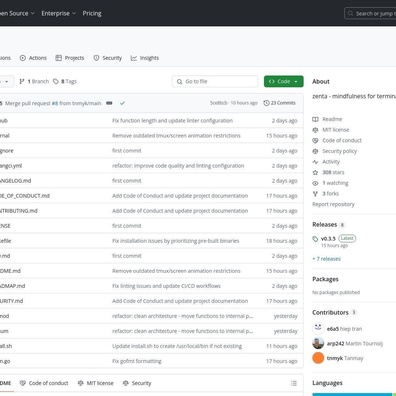Viewport: 396px width, 396px height.
Task: Open the branch selector dropdown
Action: tap(6, 81)
